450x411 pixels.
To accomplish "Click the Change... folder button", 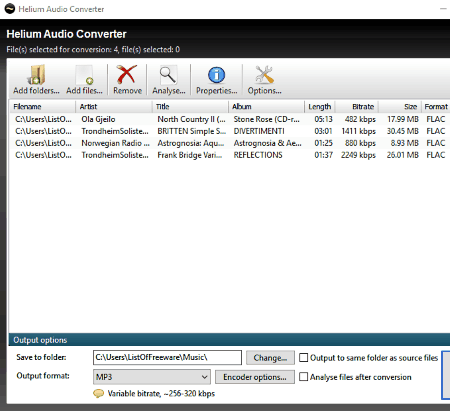I will click(270, 358).
